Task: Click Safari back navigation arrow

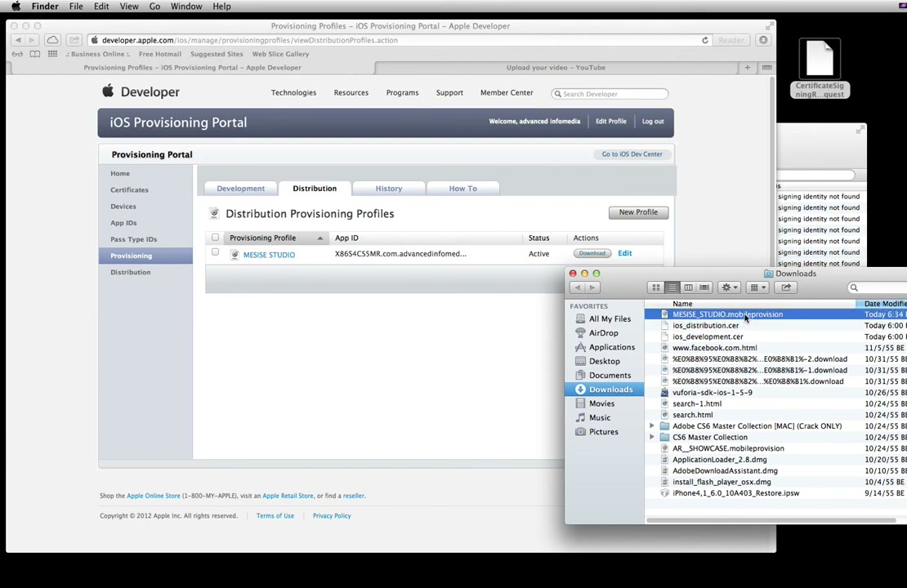Action: (x=19, y=40)
